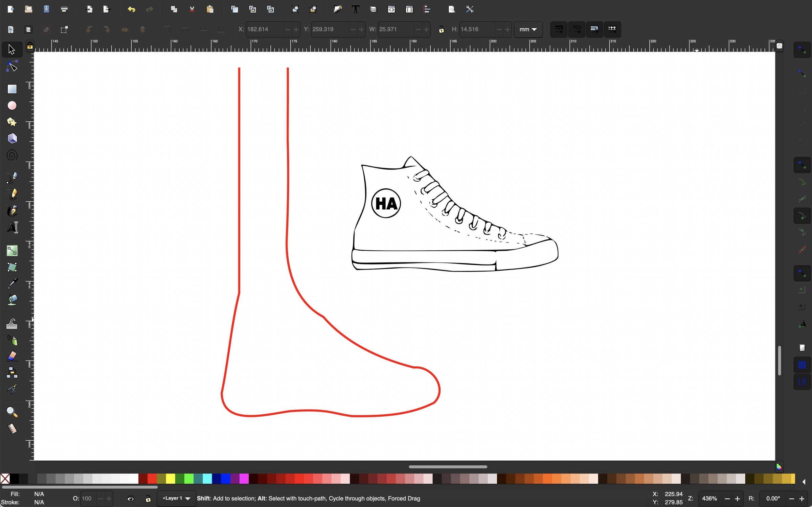Screen dimensions: 812x507
Task: Open a file with the folder icon
Action: click(x=28, y=9)
